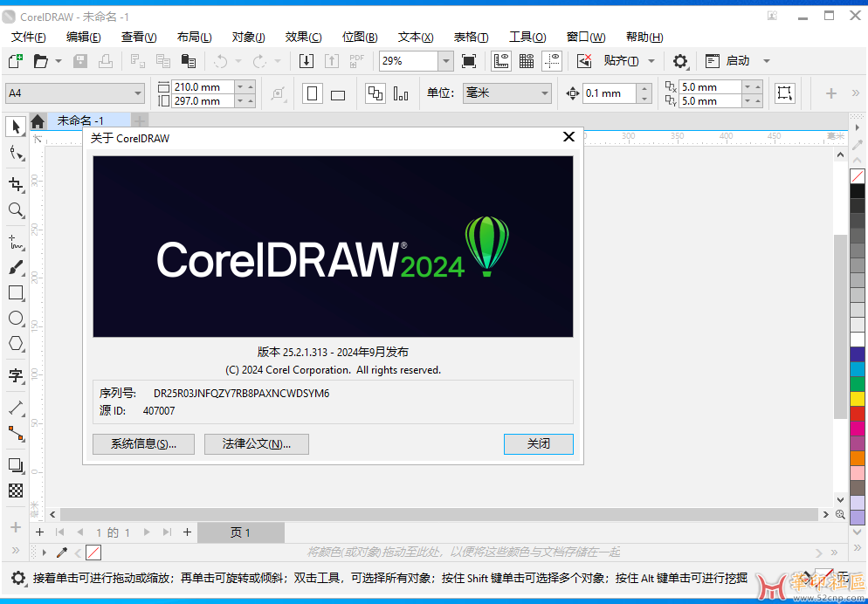Select the Parallel Dimension tool
This screenshot has width=868, height=604.
point(16,408)
